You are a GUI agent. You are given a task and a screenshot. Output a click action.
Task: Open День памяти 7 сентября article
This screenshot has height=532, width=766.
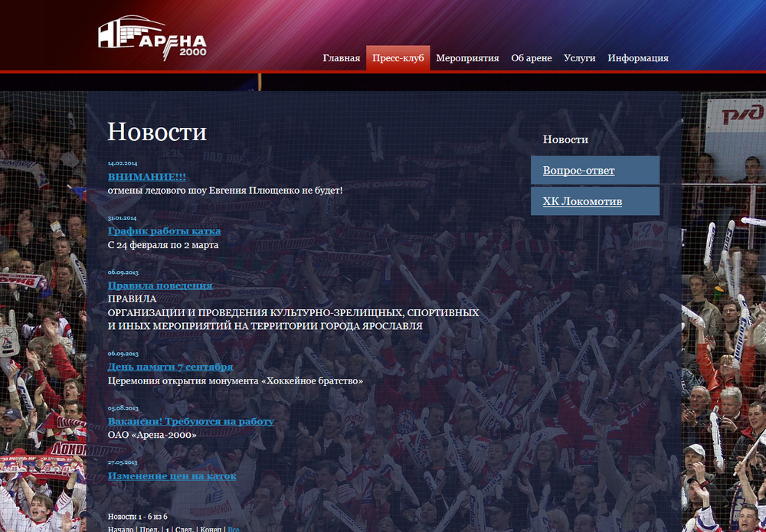(170, 367)
